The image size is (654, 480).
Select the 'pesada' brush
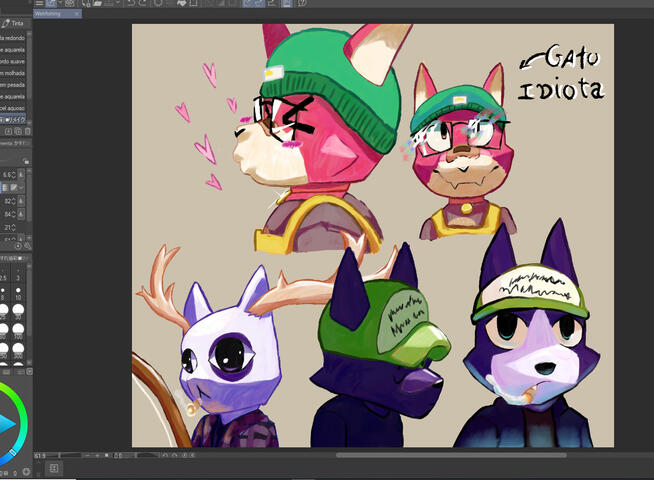click(x=14, y=85)
